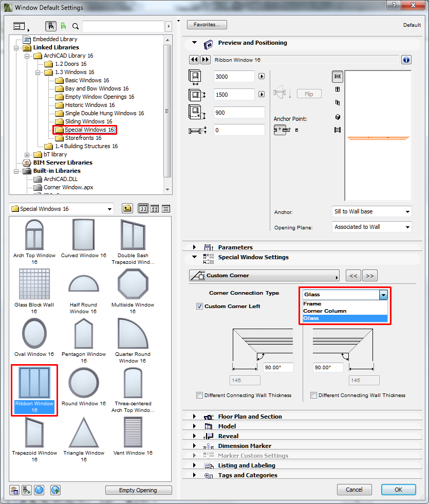Click into the library search field
This screenshot has width=429, height=504.
coord(123,26)
